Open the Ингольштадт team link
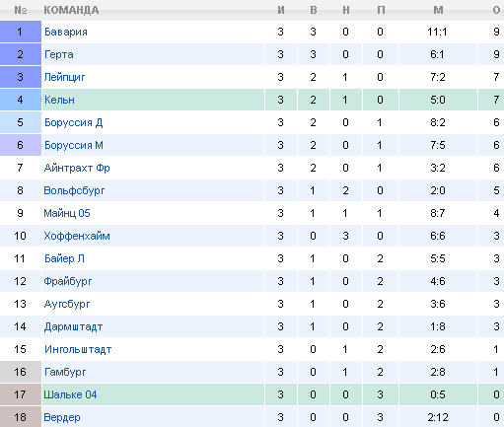The image size is (504, 427). (78, 349)
